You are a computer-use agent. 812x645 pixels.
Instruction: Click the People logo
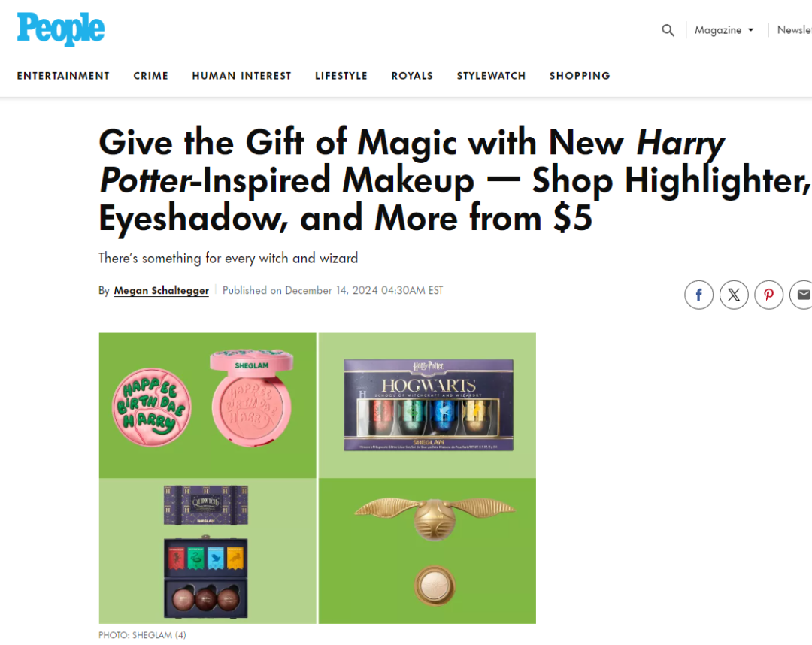coord(61,29)
